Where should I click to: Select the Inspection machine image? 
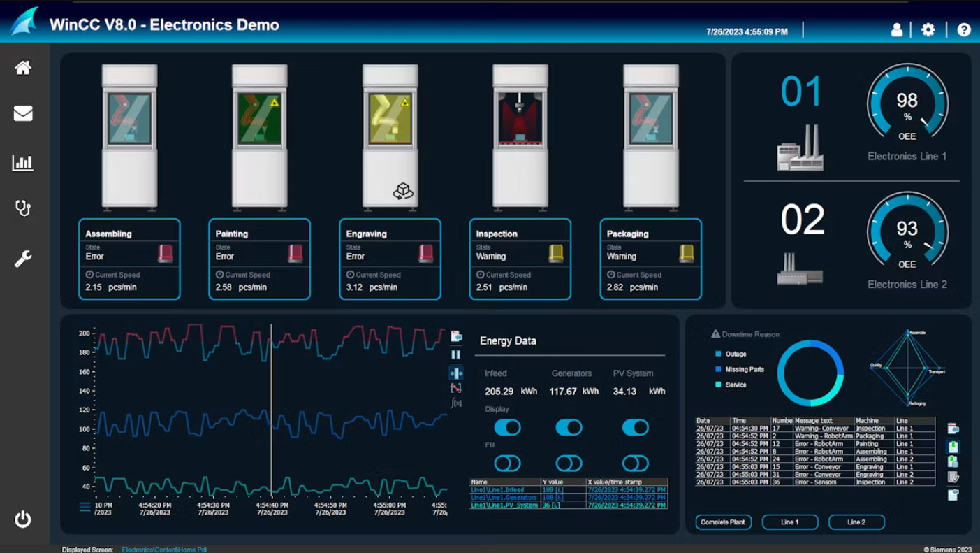tap(520, 138)
